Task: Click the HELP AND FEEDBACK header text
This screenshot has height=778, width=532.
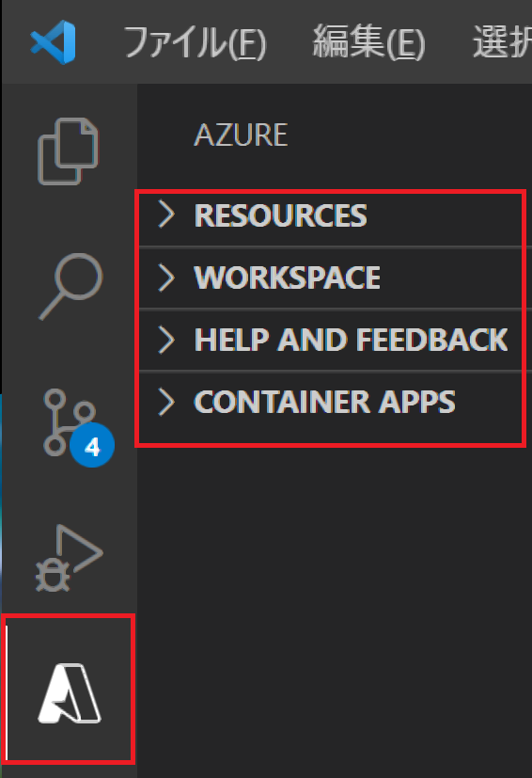Action: pyautogui.click(x=351, y=340)
